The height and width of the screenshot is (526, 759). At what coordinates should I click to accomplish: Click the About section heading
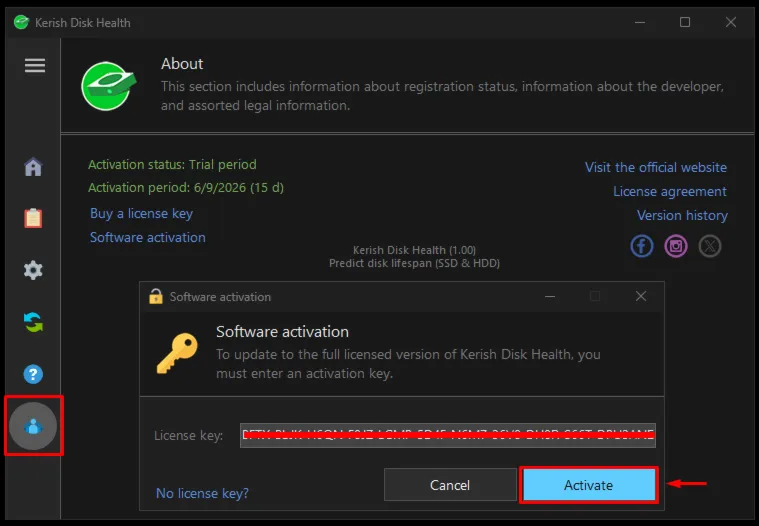[x=182, y=63]
